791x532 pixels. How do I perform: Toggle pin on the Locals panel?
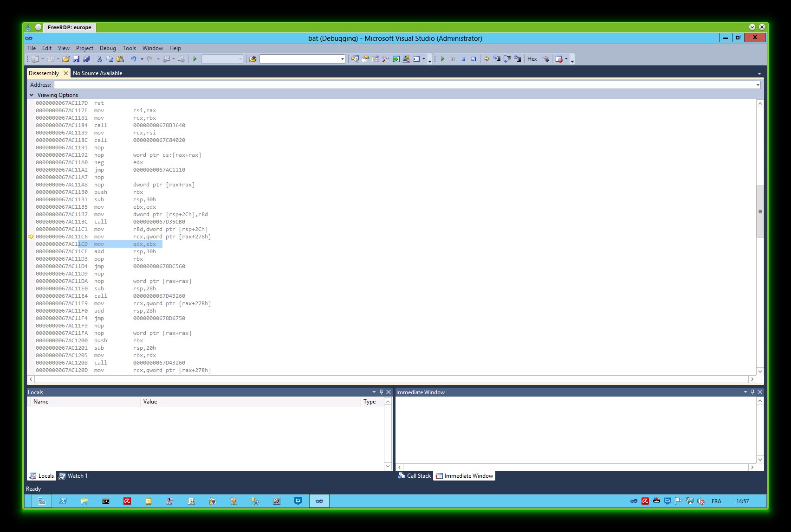click(381, 392)
